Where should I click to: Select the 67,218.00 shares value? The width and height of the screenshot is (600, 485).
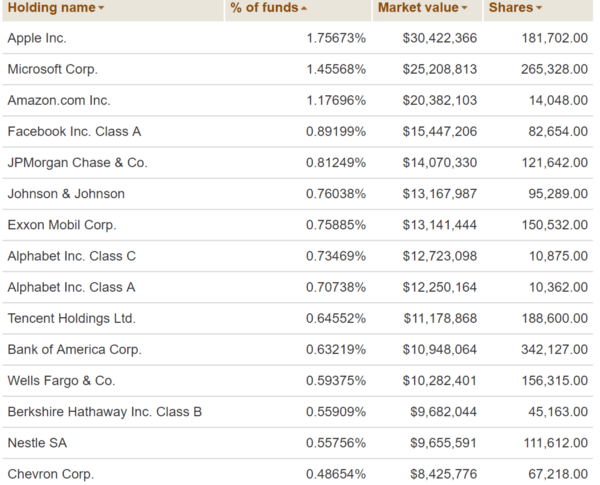coord(558,474)
